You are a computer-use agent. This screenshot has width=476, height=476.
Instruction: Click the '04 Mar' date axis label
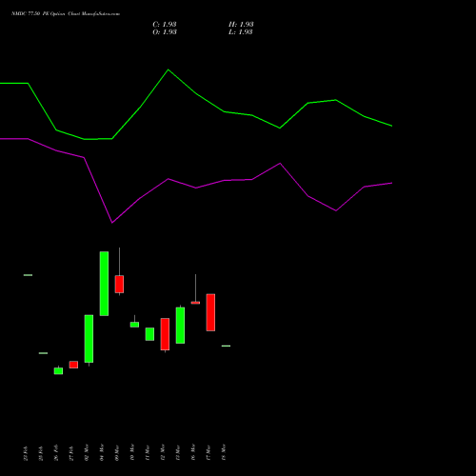[102, 452]
